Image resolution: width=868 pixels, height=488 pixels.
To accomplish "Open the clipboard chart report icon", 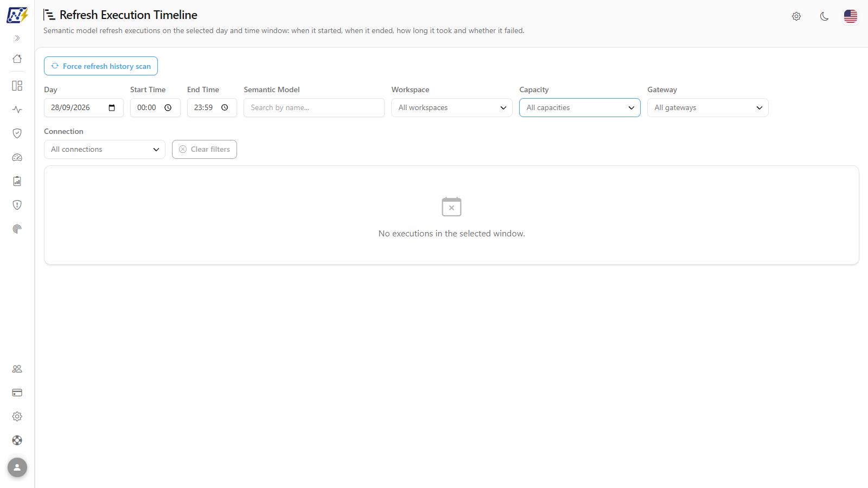I will pyautogui.click(x=17, y=181).
